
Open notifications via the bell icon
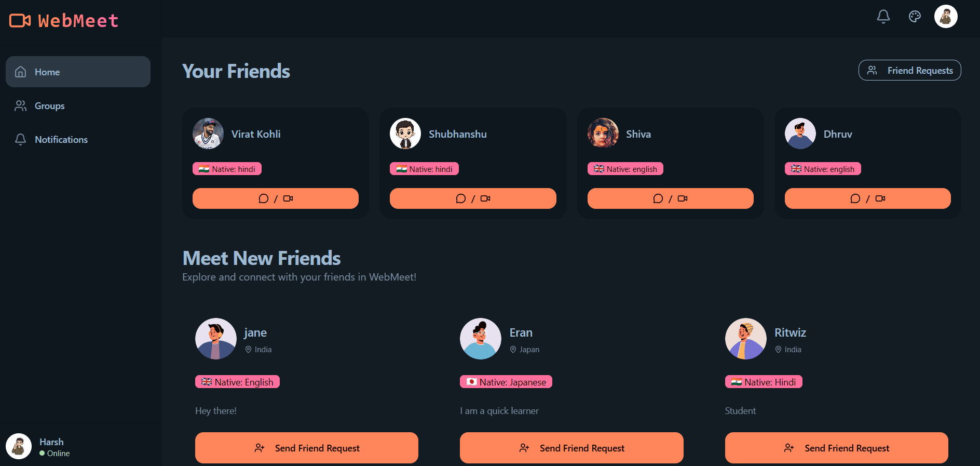[x=883, y=16]
